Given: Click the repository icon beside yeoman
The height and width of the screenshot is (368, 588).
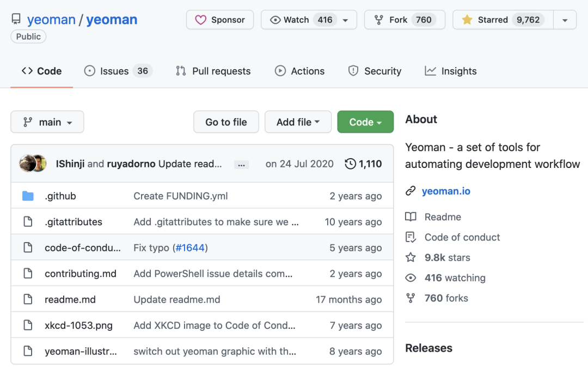Looking at the screenshot, I should [16, 20].
